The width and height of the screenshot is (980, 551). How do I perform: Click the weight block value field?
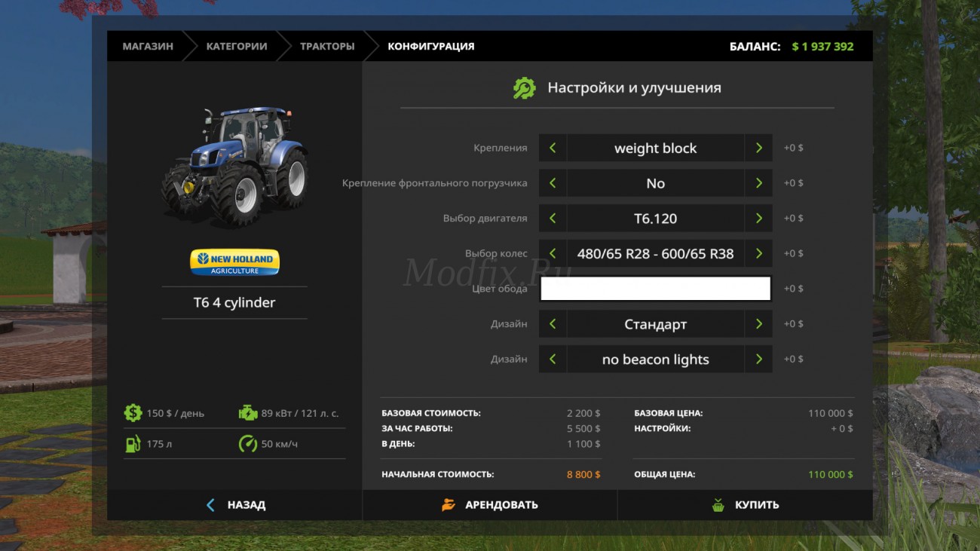[x=655, y=148]
